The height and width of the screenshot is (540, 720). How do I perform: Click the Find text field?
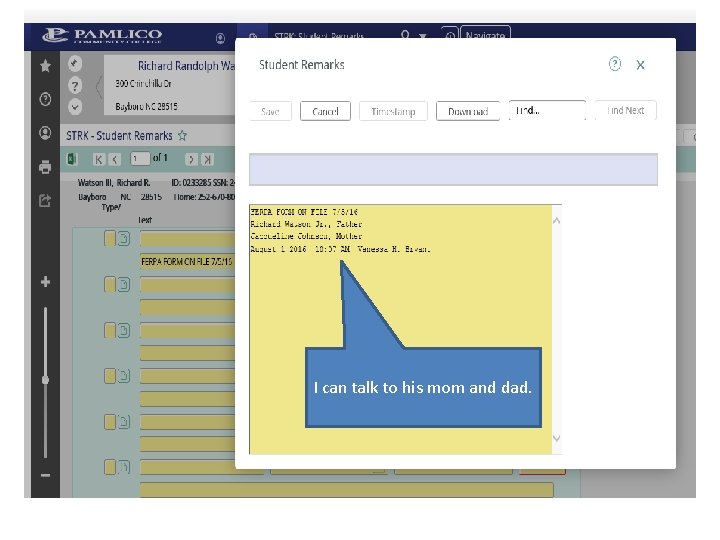point(547,111)
